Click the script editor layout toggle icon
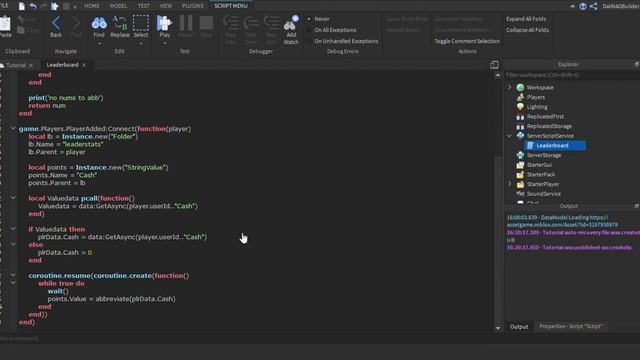 point(494,64)
